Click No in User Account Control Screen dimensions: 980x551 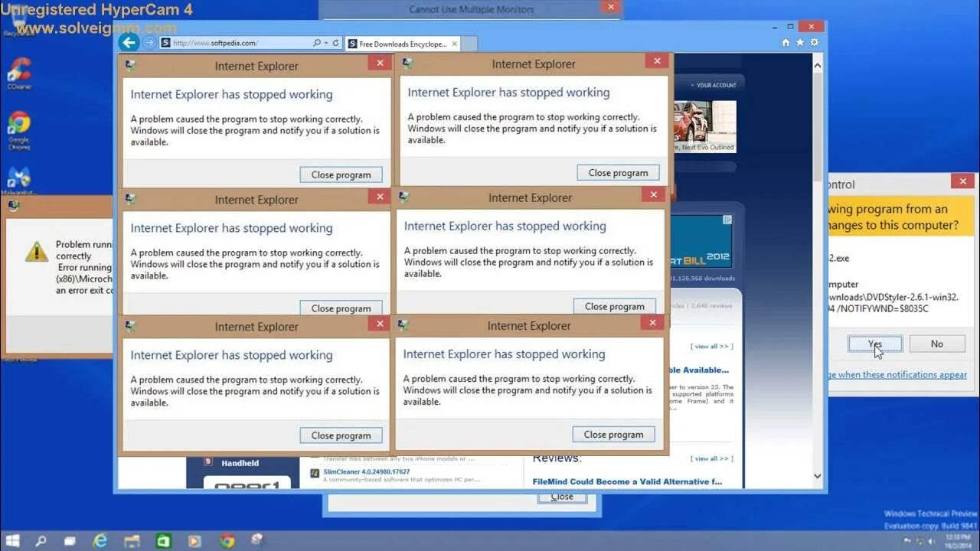pos(936,344)
